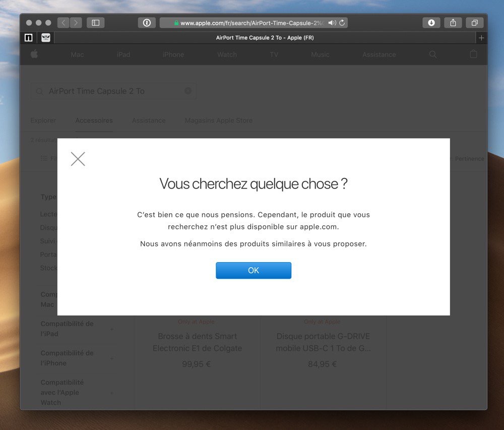Image resolution: width=504 pixels, height=430 pixels.
Task: Open the first pinned tab icon
Action: coord(29,38)
